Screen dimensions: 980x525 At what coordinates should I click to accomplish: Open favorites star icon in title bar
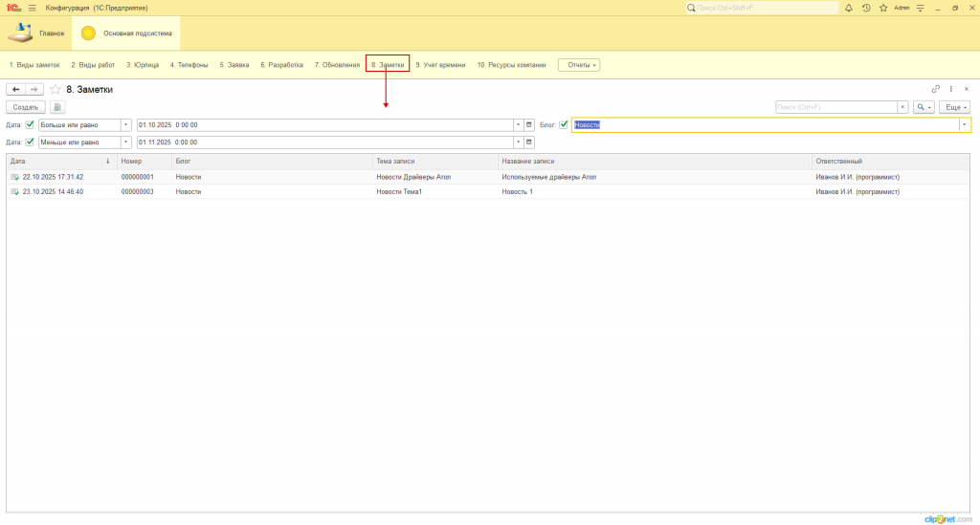[x=883, y=8]
